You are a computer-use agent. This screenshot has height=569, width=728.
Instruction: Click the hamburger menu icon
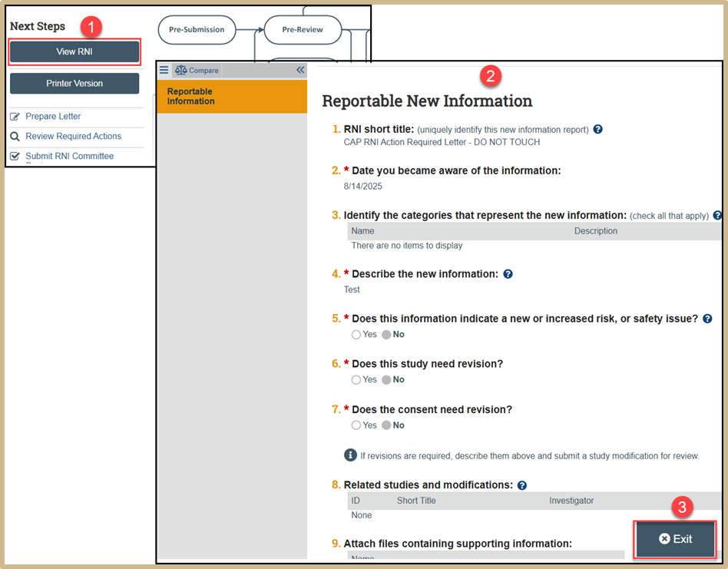click(x=164, y=70)
